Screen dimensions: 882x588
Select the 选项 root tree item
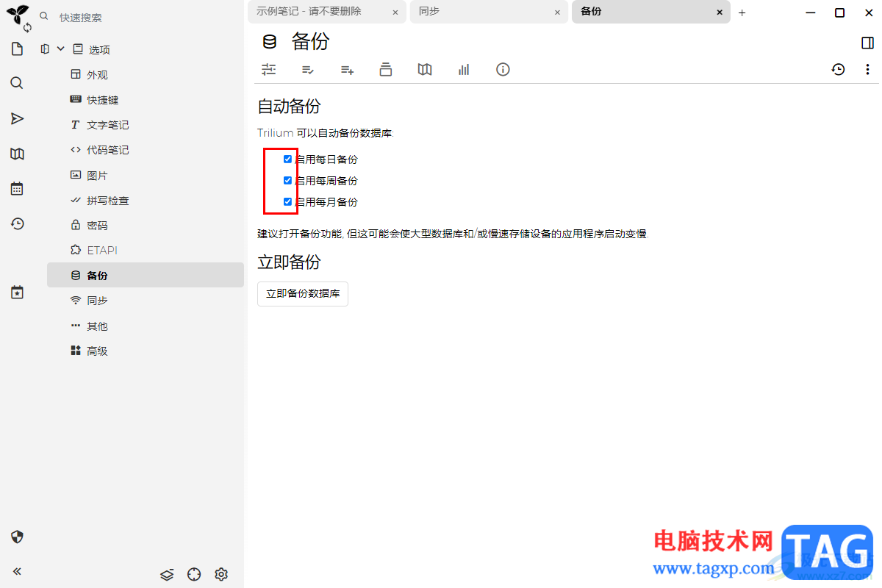(x=99, y=49)
